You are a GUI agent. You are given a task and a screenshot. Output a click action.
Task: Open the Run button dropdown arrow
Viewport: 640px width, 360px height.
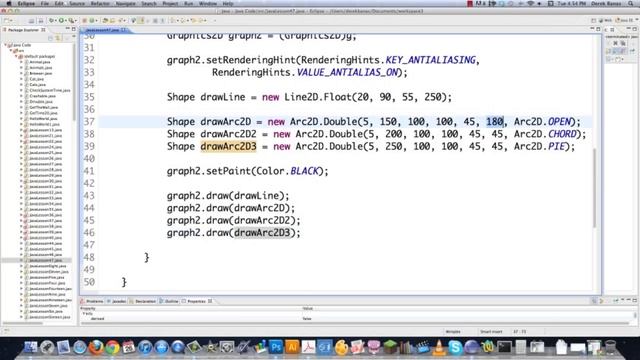pyautogui.click(x=66, y=20)
